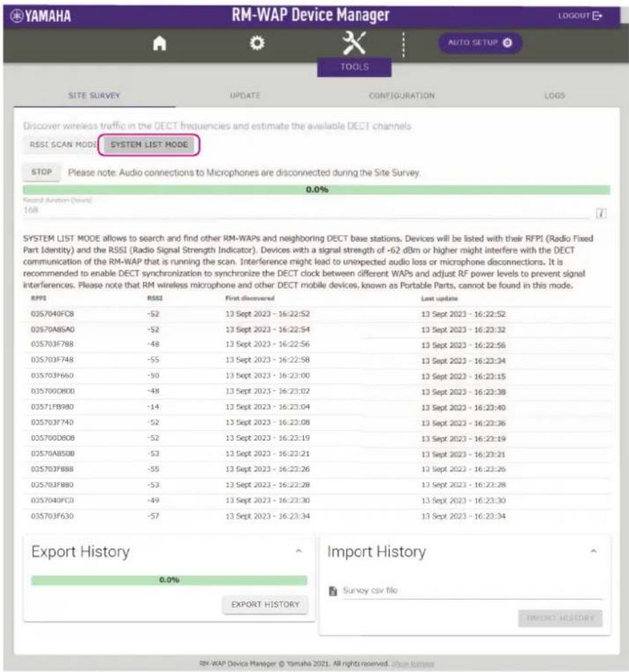The width and height of the screenshot is (629, 672).
Task: Stop the site survey
Action: (x=42, y=172)
